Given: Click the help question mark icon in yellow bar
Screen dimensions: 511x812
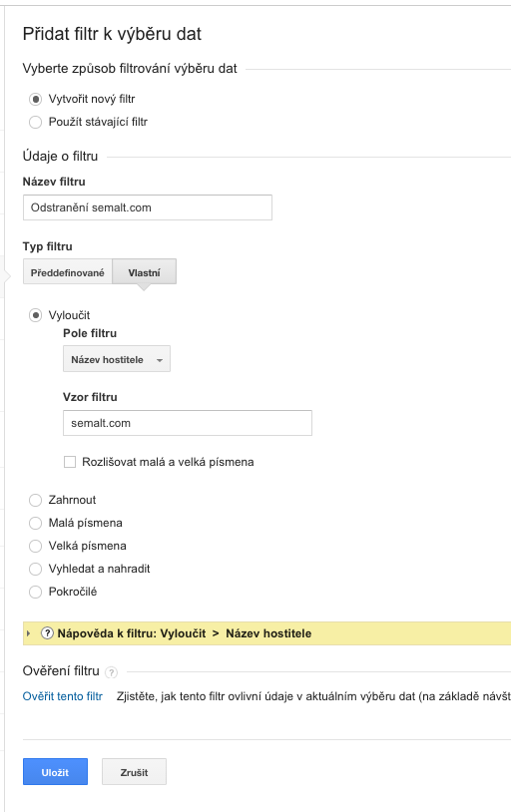Looking at the screenshot, I should (x=47, y=633).
